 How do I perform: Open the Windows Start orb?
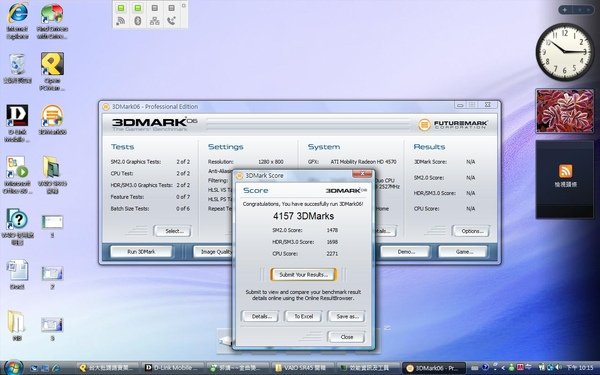click(x=13, y=367)
